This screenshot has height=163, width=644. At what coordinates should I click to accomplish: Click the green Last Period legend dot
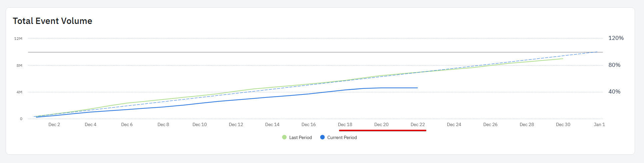tap(284, 137)
